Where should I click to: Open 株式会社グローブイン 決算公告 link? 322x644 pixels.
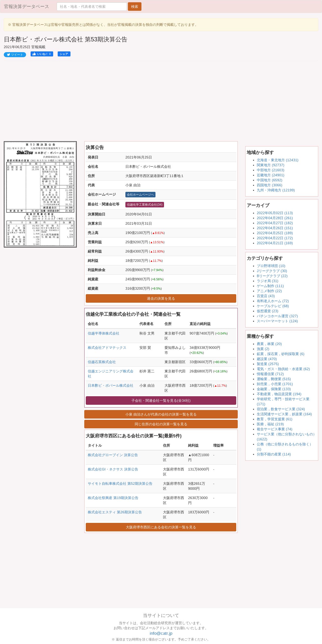[113, 455]
